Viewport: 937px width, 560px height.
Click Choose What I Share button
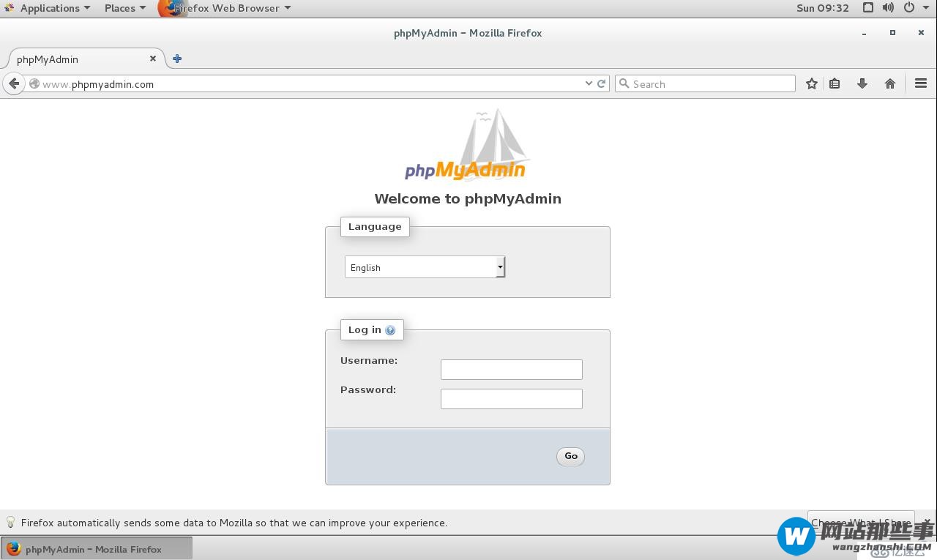(861, 523)
